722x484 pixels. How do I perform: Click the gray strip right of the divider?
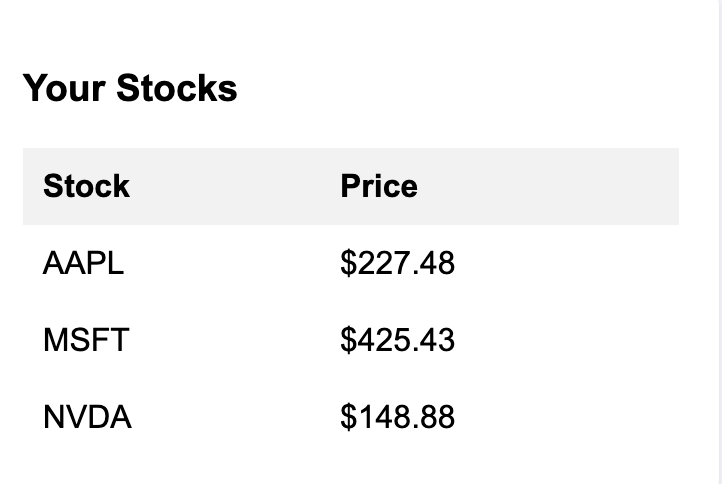(x=721, y=240)
